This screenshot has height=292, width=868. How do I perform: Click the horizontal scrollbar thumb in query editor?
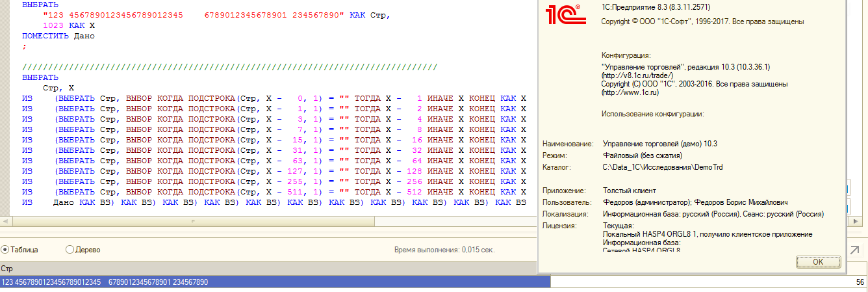(192, 222)
